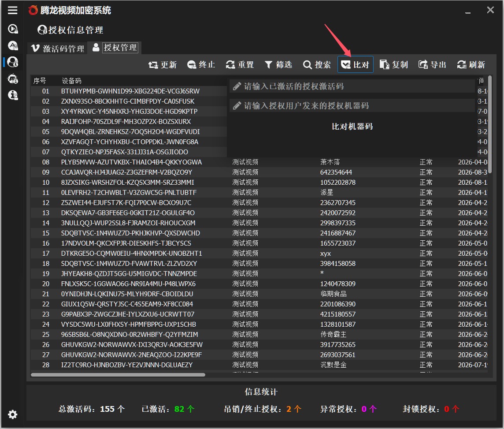Switch to the 授权管理 tab
Screen dimensions: 504x429
tap(115, 48)
